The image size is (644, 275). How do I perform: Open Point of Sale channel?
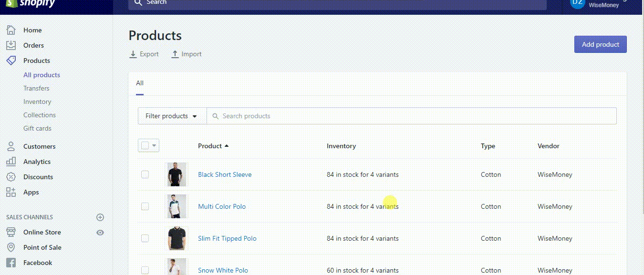point(42,247)
